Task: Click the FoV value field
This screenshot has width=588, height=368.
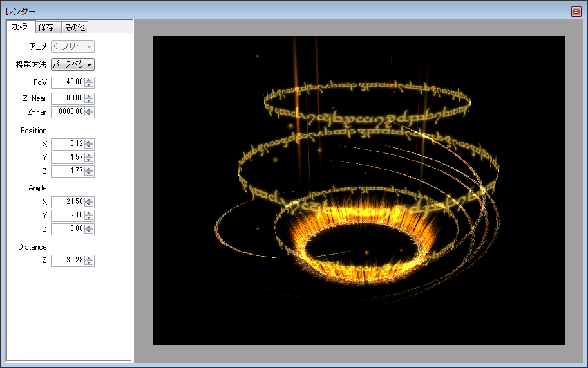Action: [68, 82]
